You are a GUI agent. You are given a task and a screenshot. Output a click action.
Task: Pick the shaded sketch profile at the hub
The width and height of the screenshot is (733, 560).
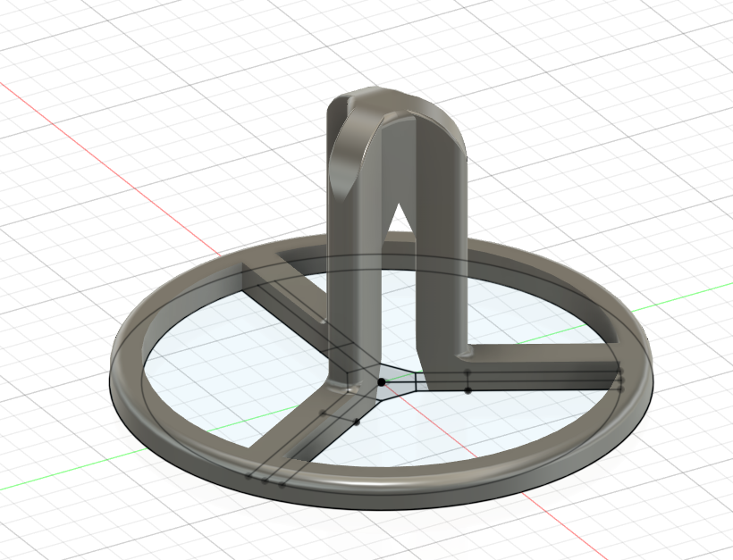point(398,382)
